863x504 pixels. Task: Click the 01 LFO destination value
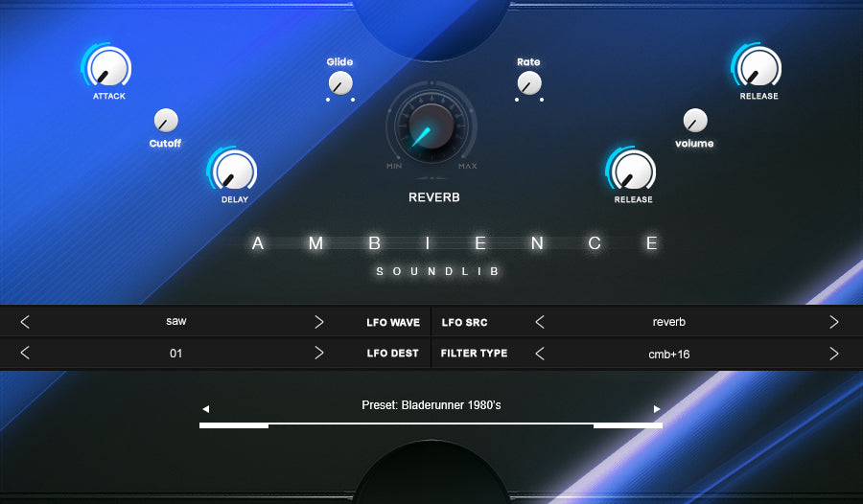175,354
